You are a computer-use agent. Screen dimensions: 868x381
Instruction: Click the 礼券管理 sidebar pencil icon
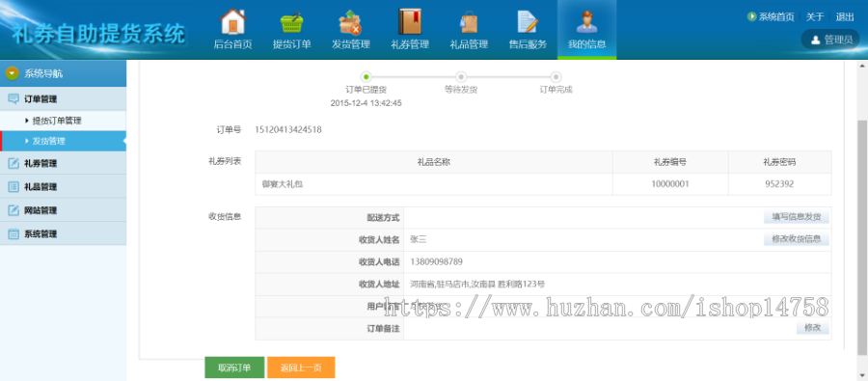click(14, 163)
